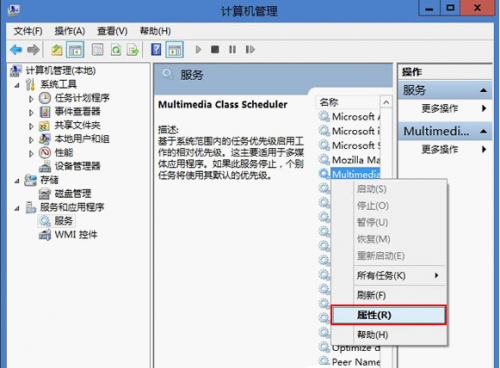Viewport: 500px width, 368px height.
Task: Click the Forward arrow in toolbar
Action: point(33,50)
